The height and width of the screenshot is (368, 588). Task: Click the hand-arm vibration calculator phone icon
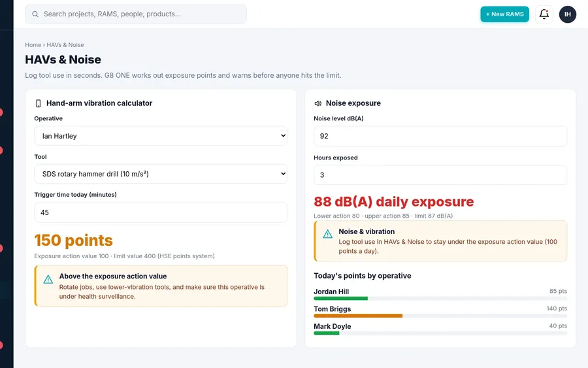point(39,103)
